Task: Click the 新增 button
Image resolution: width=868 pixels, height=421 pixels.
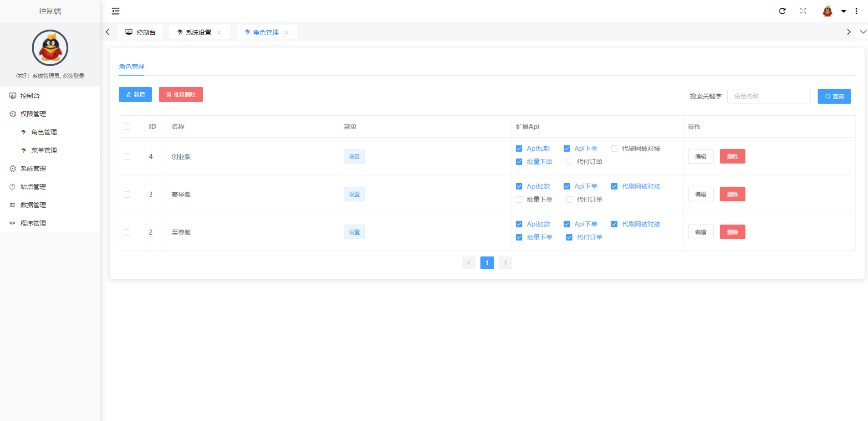Action: pyautogui.click(x=135, y=94)
